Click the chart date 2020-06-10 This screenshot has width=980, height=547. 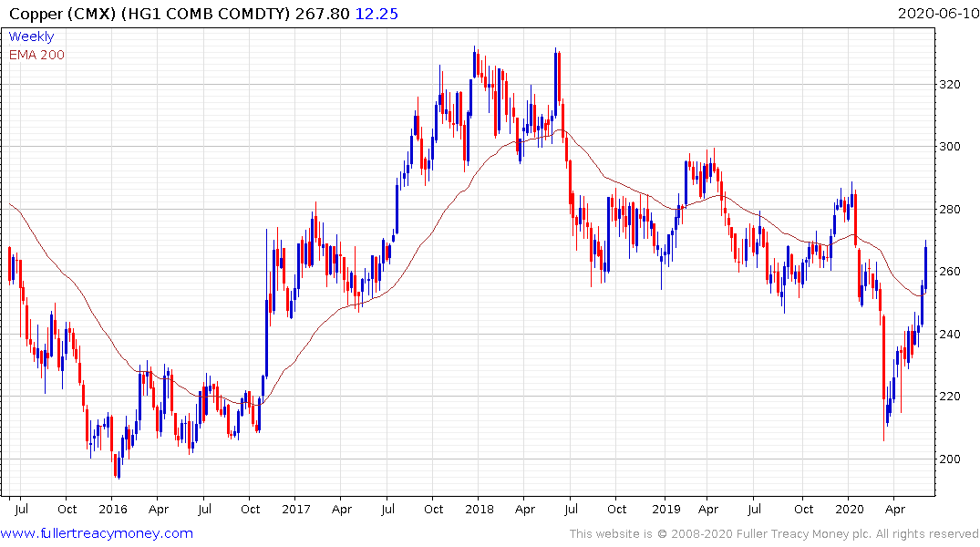coord(938,13)
